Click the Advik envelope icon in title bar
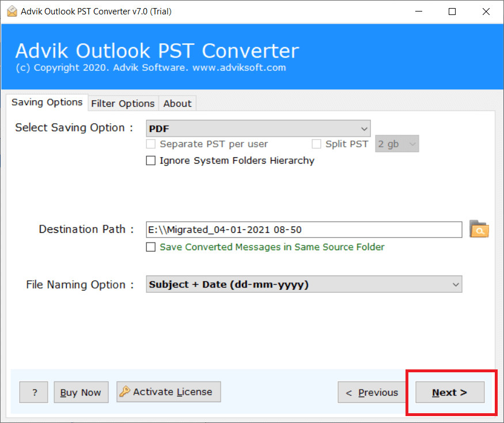The image size is (504, 423). tap(12, 12)
